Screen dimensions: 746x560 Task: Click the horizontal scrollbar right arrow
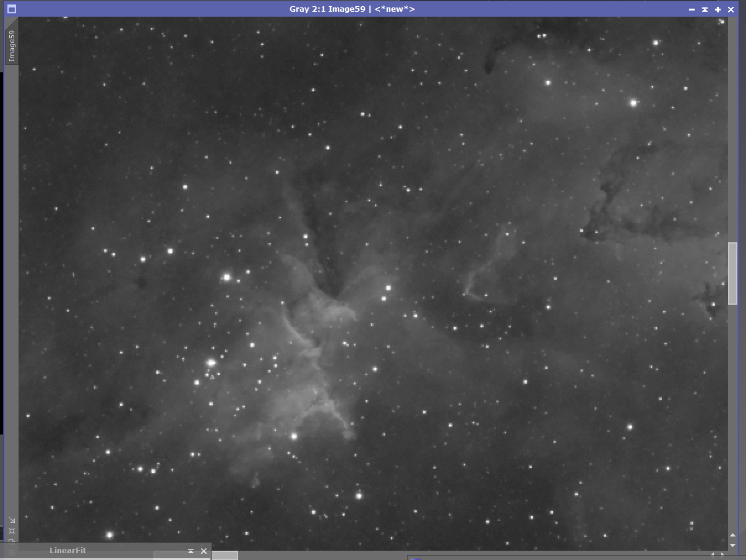[x=722, y=554]
